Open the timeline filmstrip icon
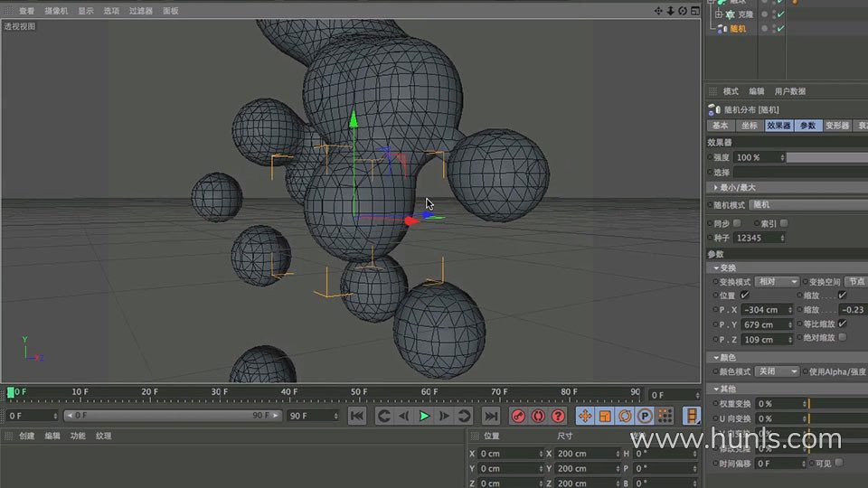 [x=692, y=416]
